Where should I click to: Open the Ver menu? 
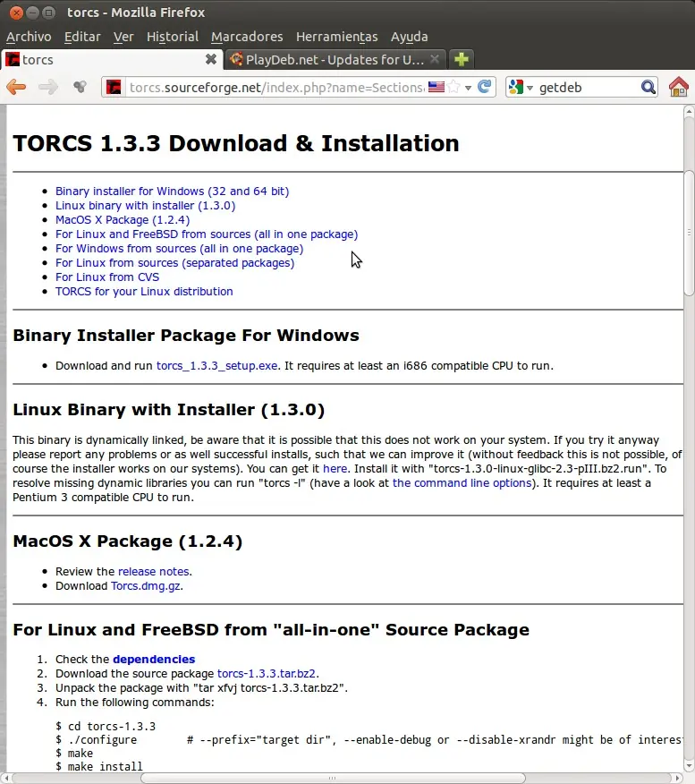pos(123,37)
